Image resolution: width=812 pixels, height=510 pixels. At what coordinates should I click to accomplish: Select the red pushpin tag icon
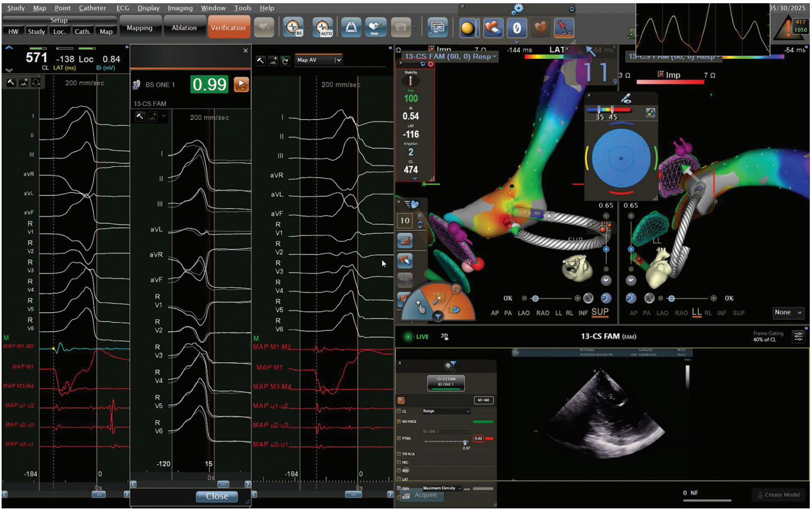(x=564, y=28)
